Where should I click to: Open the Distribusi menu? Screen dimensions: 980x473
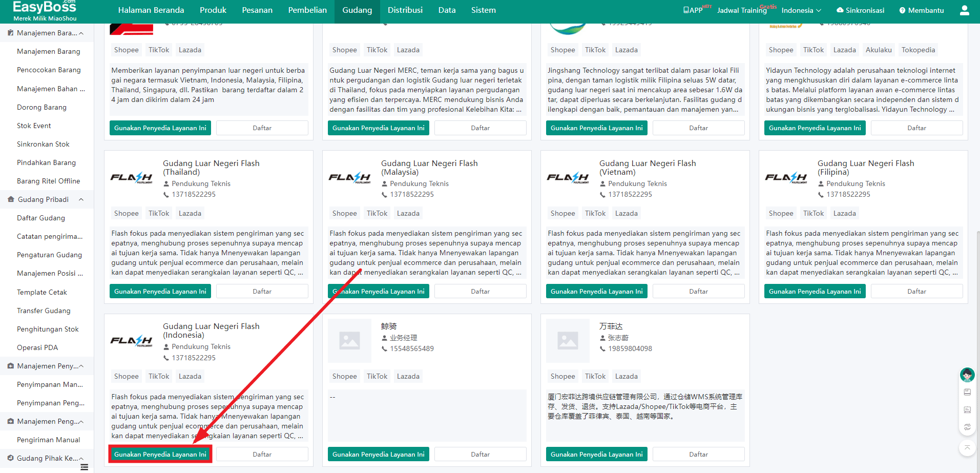(405, 10)
